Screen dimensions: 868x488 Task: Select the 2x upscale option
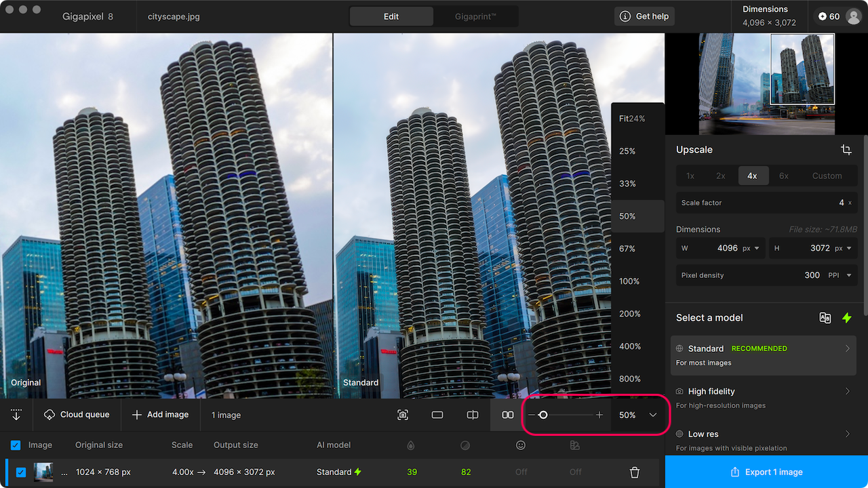(x=721, y=176)
